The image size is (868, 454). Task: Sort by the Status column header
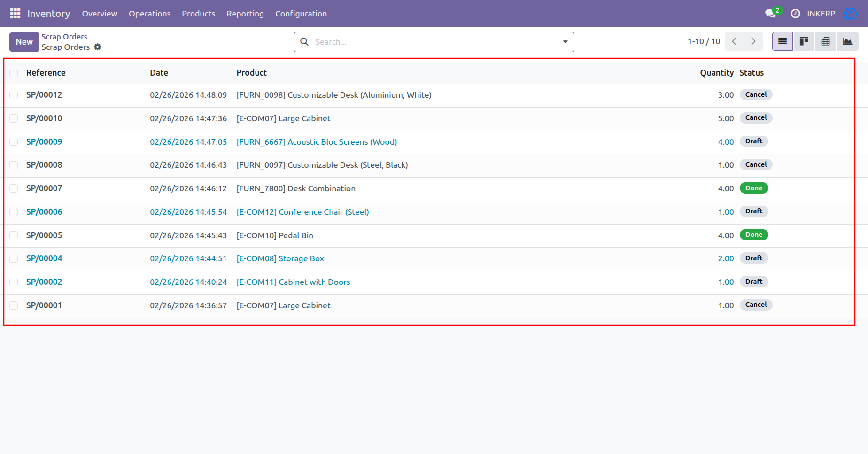point(752,73)
